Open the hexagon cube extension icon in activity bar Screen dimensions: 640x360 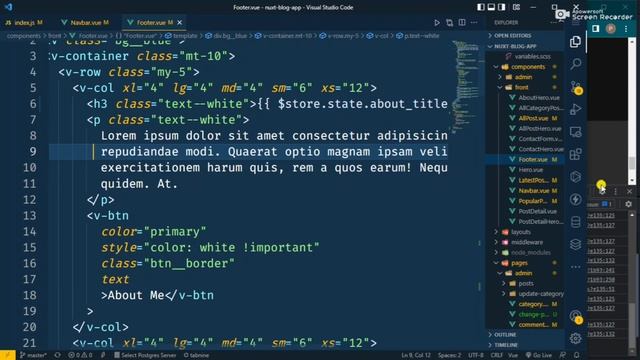(x=576, y=177)
